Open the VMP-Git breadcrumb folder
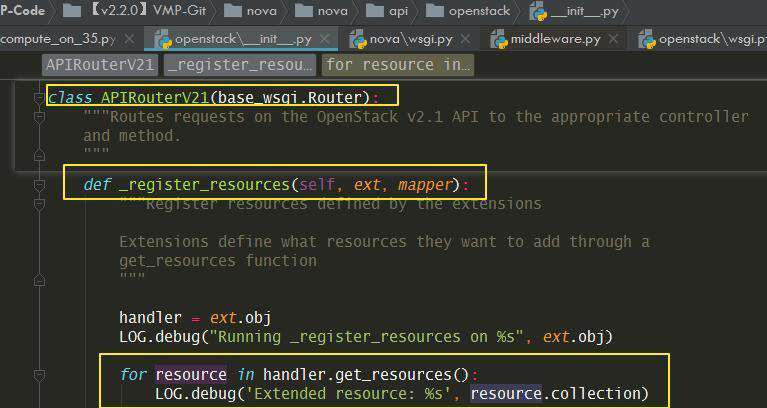The width and height of the screenshot is (767, 408). click(x=135, y=11)
